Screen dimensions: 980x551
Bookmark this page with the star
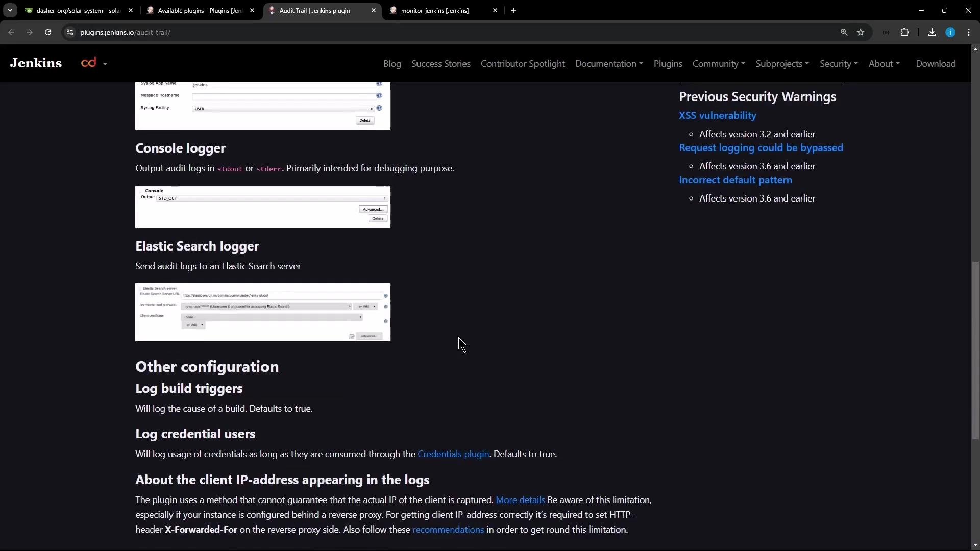tap(861, 32)
